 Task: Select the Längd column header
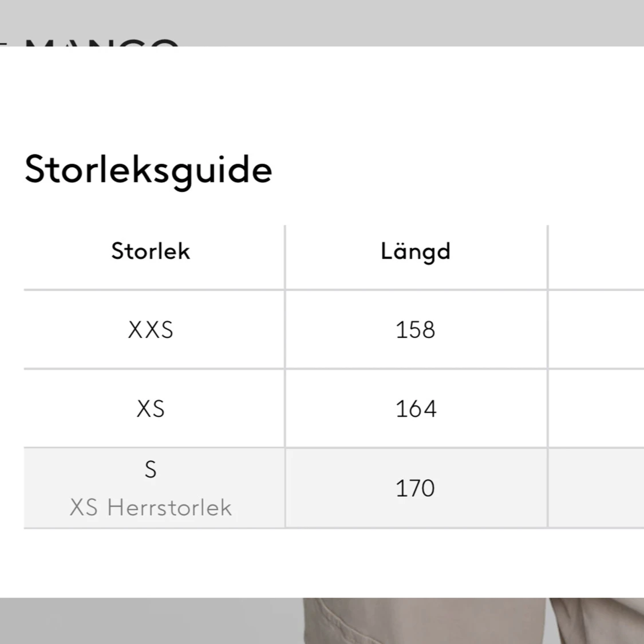pos(416,251)
